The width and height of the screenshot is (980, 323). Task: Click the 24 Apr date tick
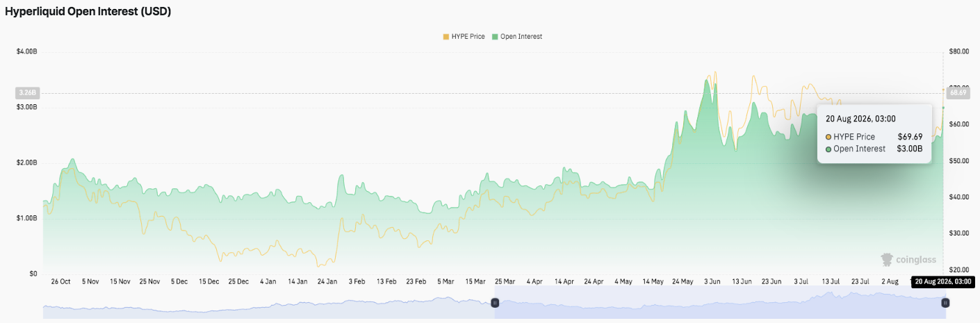594,281
